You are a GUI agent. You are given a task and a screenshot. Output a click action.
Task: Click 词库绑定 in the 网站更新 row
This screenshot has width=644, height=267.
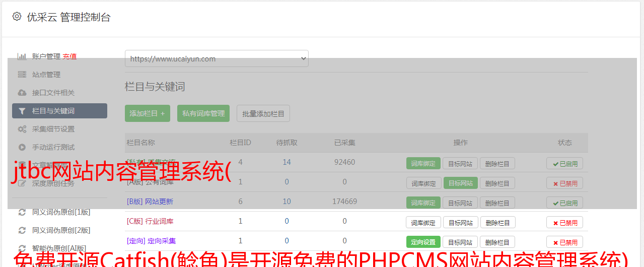point(423,203)
